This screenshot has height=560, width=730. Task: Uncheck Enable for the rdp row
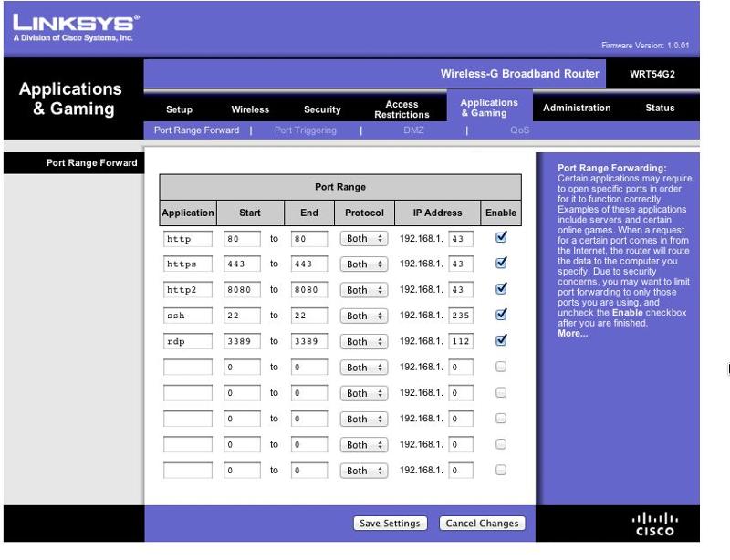click(x=501, y=340)
